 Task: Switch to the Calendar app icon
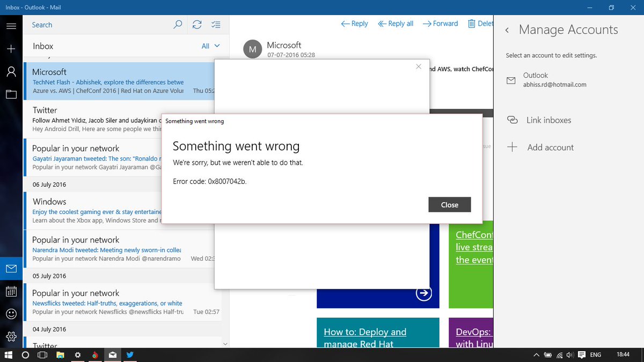click(x=11, y=291)
